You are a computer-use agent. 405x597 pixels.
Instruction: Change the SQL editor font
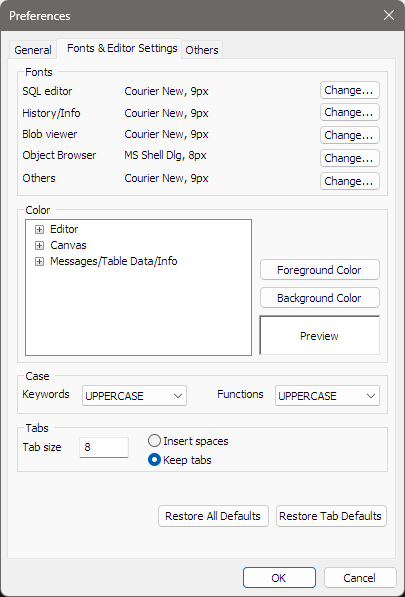[349, 90]
